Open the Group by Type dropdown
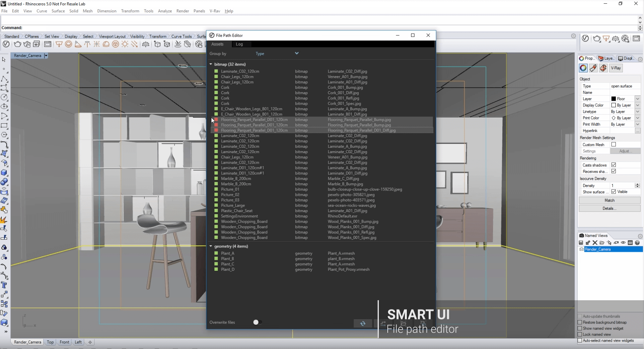 277,53
